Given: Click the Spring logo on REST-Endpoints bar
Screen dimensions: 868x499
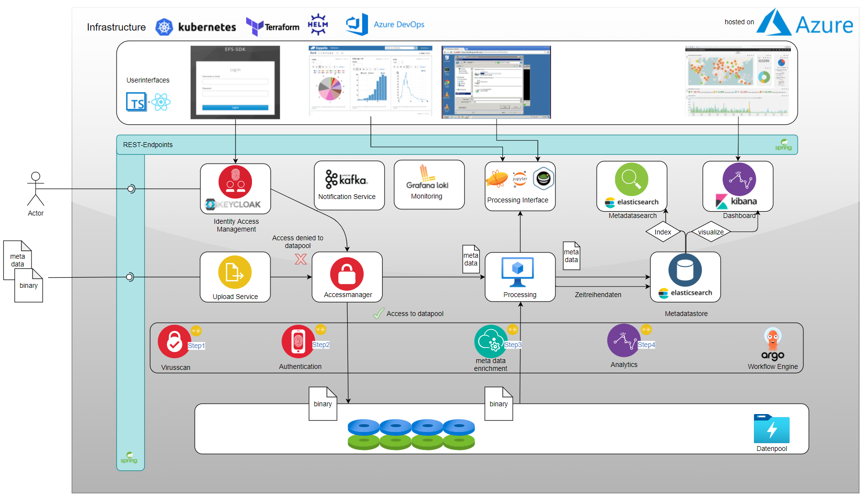Looking at the screenshot, I should click(784, 145).
